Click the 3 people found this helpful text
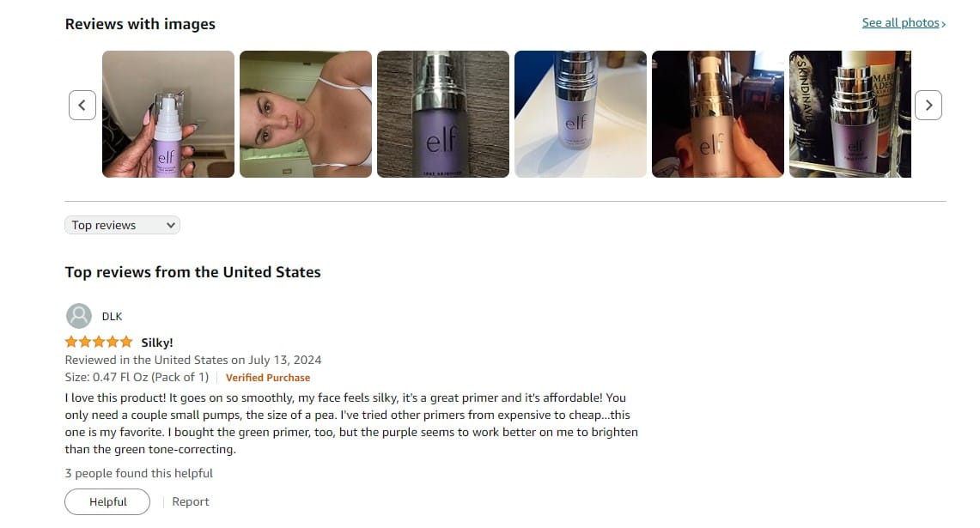 139,473
